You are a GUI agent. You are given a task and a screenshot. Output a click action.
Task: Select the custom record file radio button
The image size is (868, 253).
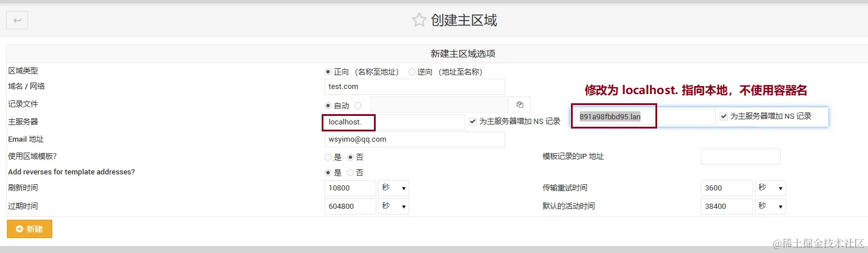[358, 106]
